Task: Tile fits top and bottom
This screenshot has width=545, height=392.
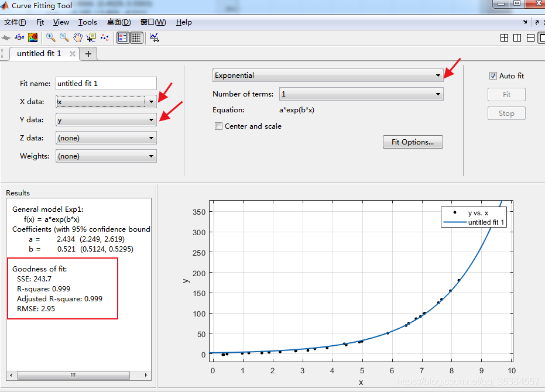Action: (x=530, y=37)
